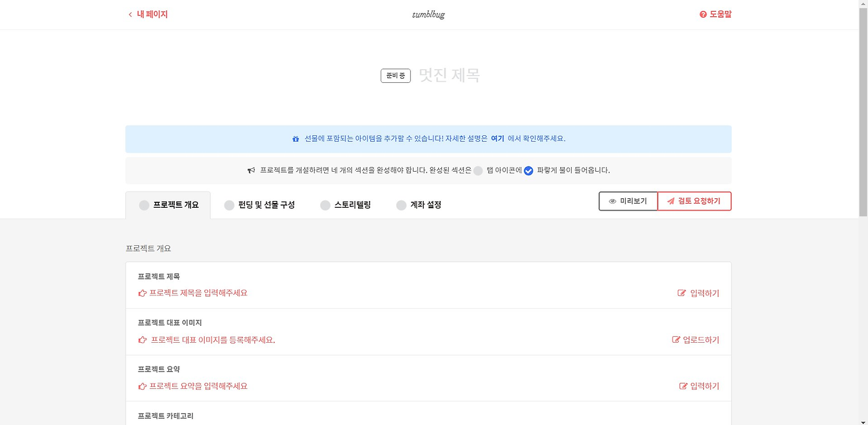
Task: Click status circle on 스토리텔링 tab
Action: (325, 205)
